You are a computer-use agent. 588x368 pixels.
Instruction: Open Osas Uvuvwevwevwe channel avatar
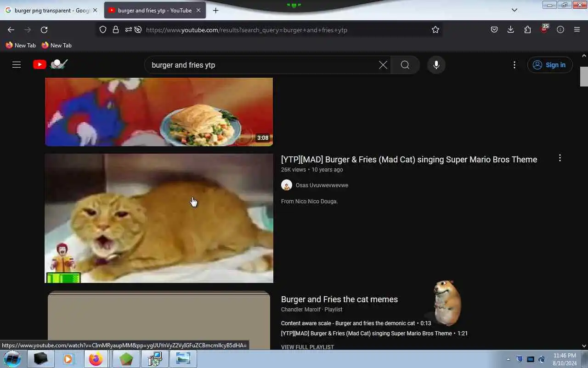point(287,185)
